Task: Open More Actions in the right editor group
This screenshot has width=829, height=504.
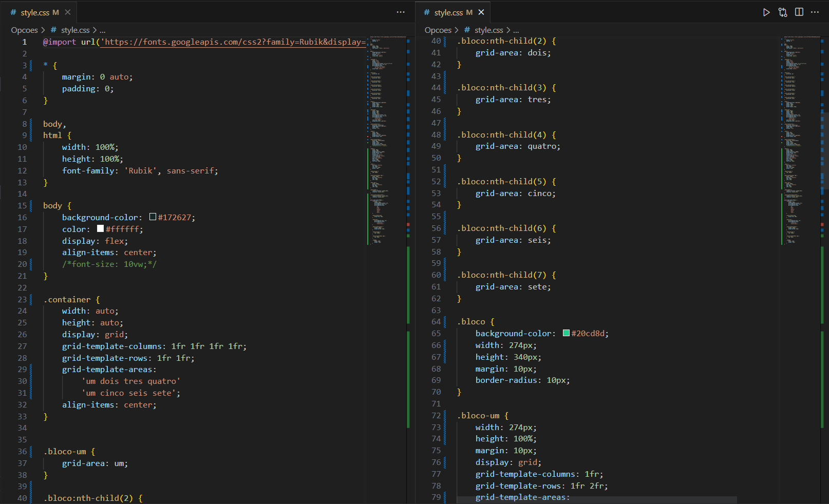Action: click(815, 12)
